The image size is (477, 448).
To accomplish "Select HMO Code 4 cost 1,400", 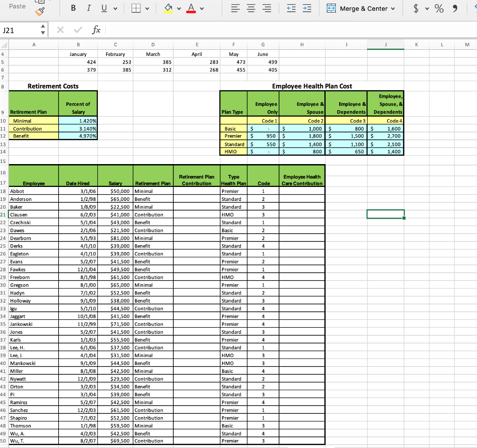I will [385, 152].
